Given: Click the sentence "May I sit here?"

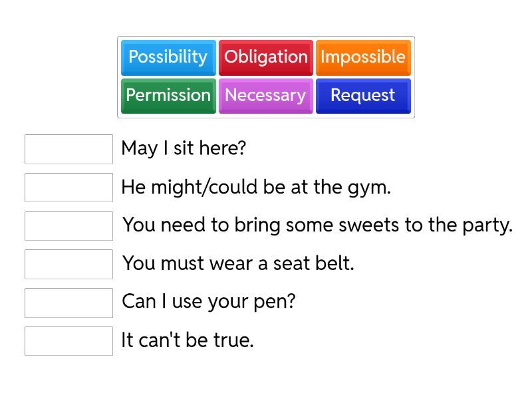Looking at the screenshot, I should (x=184, y=148).
